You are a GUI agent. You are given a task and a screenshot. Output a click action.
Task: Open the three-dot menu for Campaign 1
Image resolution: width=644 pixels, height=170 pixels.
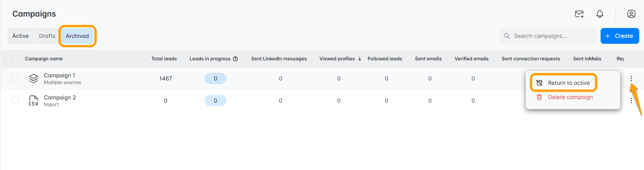point(631,78)
